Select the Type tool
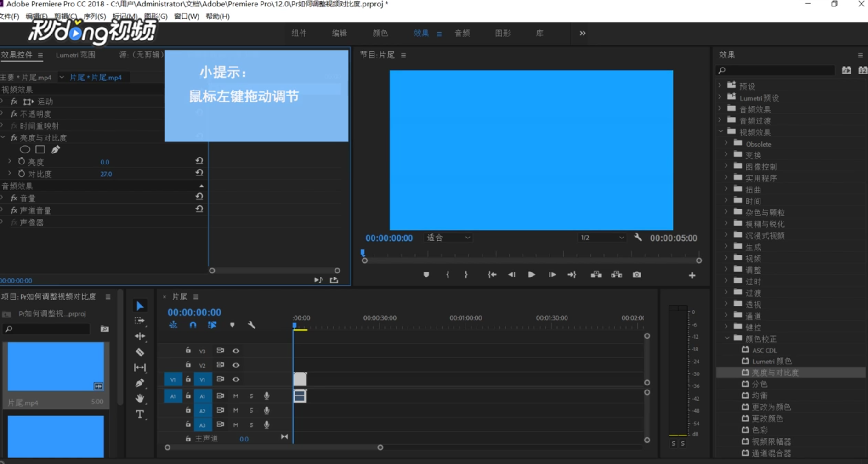 coord(140,414)
